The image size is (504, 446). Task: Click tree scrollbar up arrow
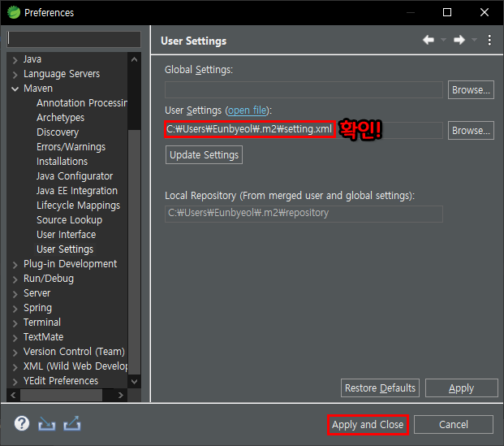pos(135,59)
